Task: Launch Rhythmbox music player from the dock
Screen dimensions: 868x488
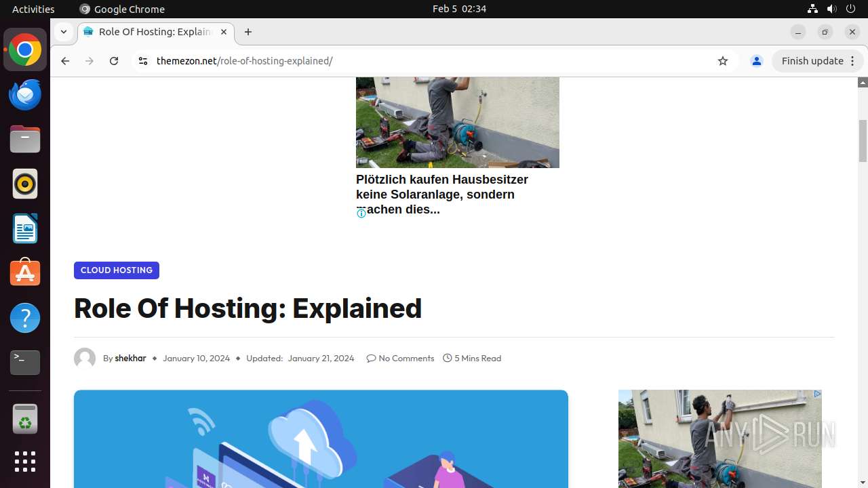Action: tap(25, 184)
